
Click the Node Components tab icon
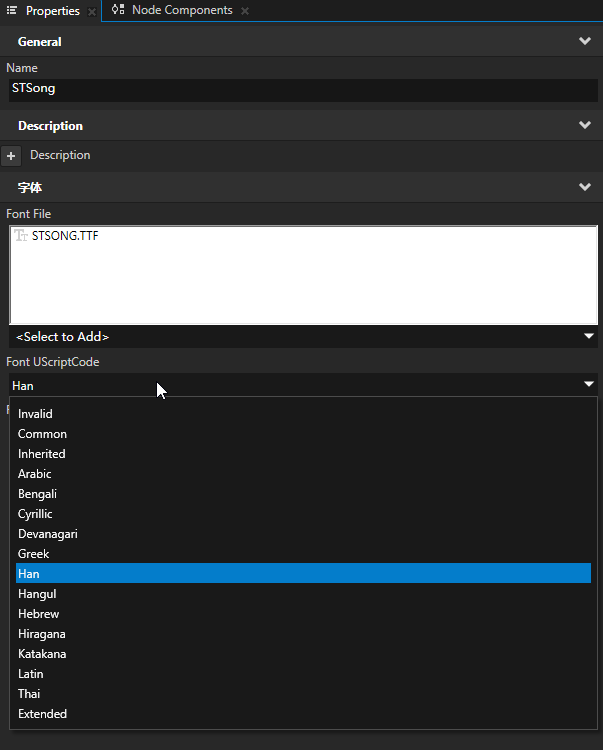coord(118,9)
